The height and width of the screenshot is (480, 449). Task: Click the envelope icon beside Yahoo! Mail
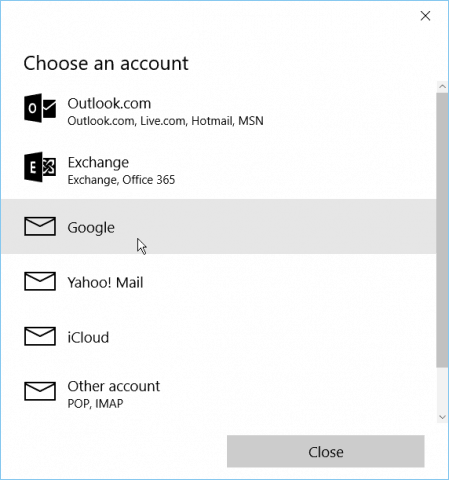click(x=40, y=281)
